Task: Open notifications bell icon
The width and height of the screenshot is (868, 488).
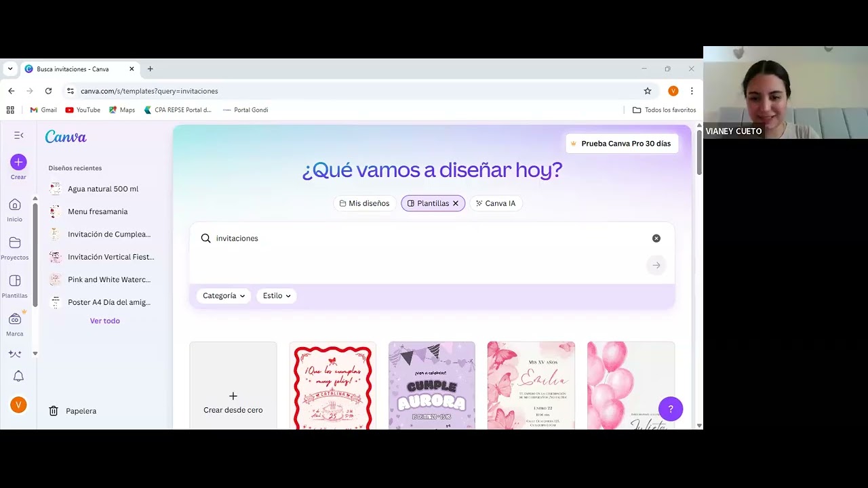Action: click(18, 376)
